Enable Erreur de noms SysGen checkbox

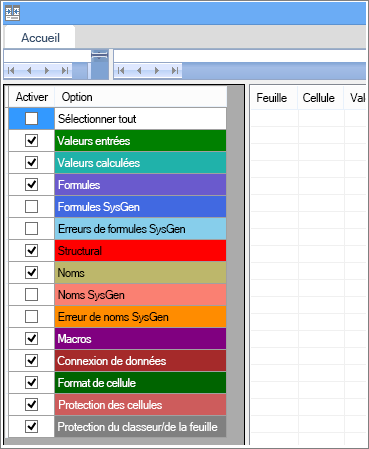31,316
